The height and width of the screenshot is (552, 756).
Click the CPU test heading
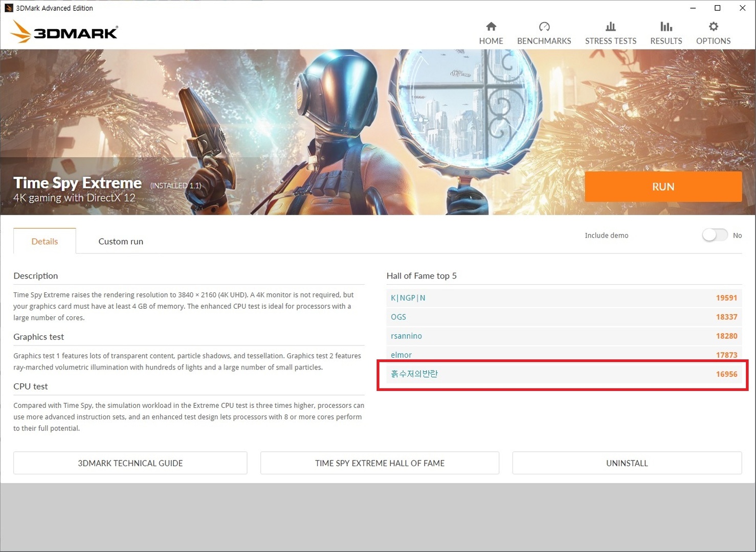click(x=30, y=386)
